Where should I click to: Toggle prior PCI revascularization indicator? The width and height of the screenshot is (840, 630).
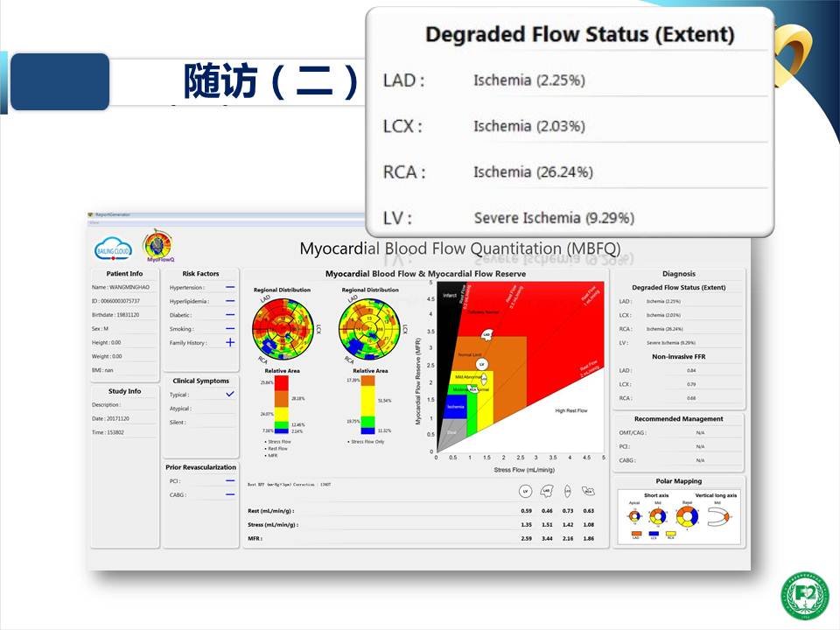coord(230,481)
